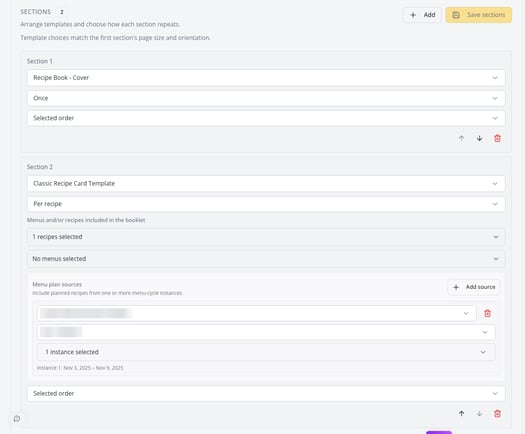Click the Section 1 label
The image size is (525, 434).
click(40, 61)
